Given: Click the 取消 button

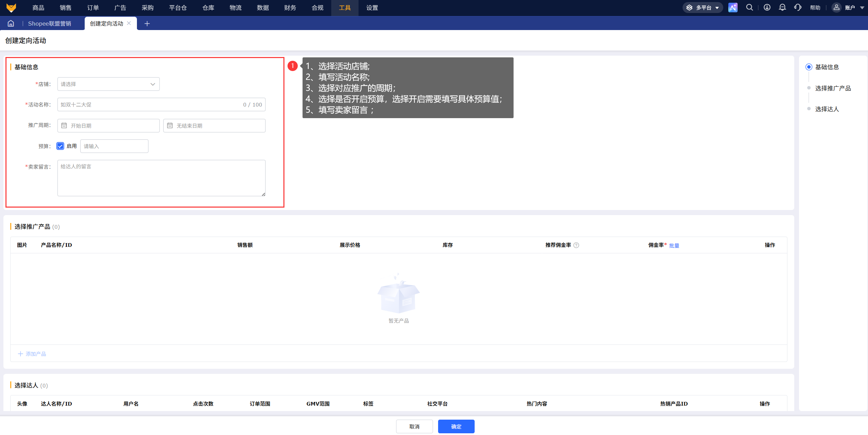Looking at the screenshot, I should coord(414,426).
